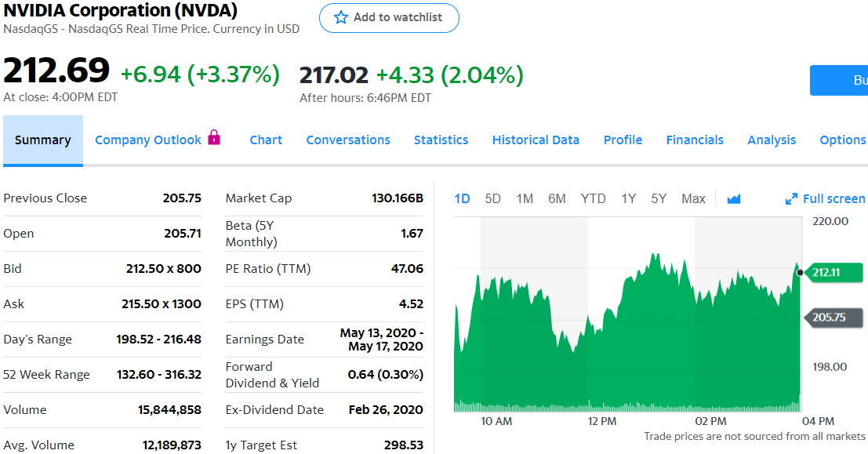Image resolution: width=868 pixels, height=454 pixels.
Task: Select the Summary tab
Action: pyautogui.click(x=43, y=140)
